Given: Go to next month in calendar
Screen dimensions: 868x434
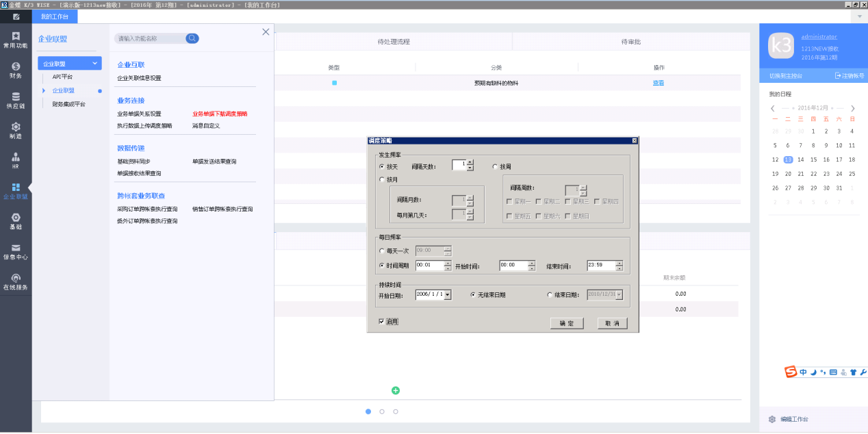Looking at the screenshot, I should click(x=852, y=108).
